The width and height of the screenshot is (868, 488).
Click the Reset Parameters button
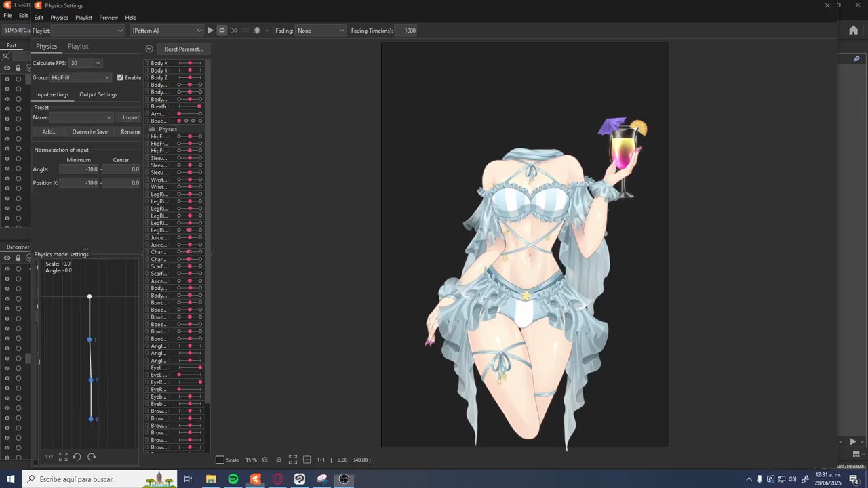coord(184,49)
